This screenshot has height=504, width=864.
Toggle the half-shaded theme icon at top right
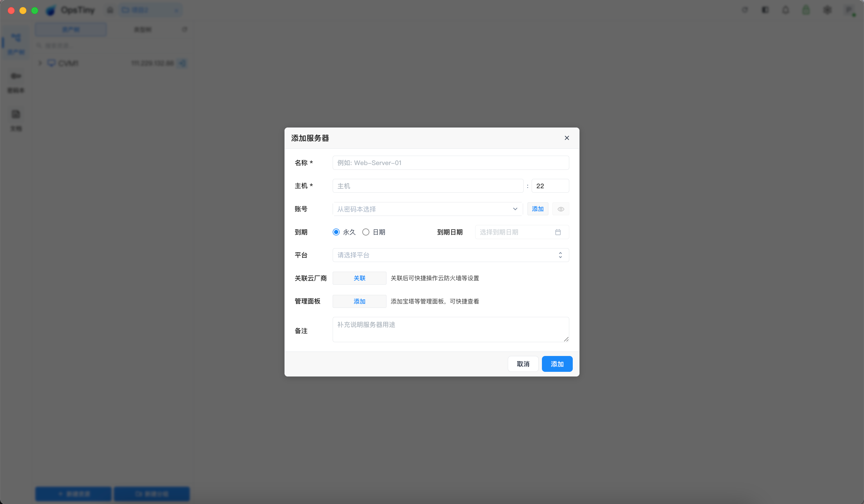tap(765, 10)
